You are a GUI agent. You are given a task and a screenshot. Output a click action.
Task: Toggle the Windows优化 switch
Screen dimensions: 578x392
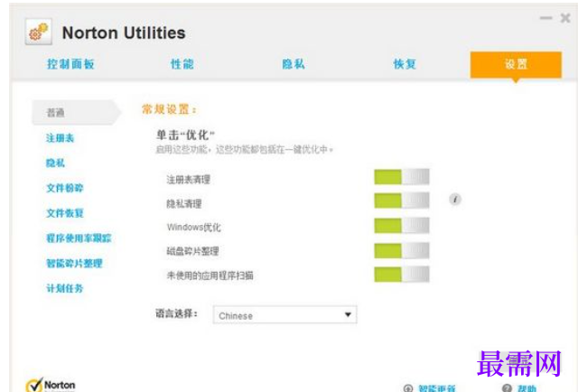click(x=401, y=225)
